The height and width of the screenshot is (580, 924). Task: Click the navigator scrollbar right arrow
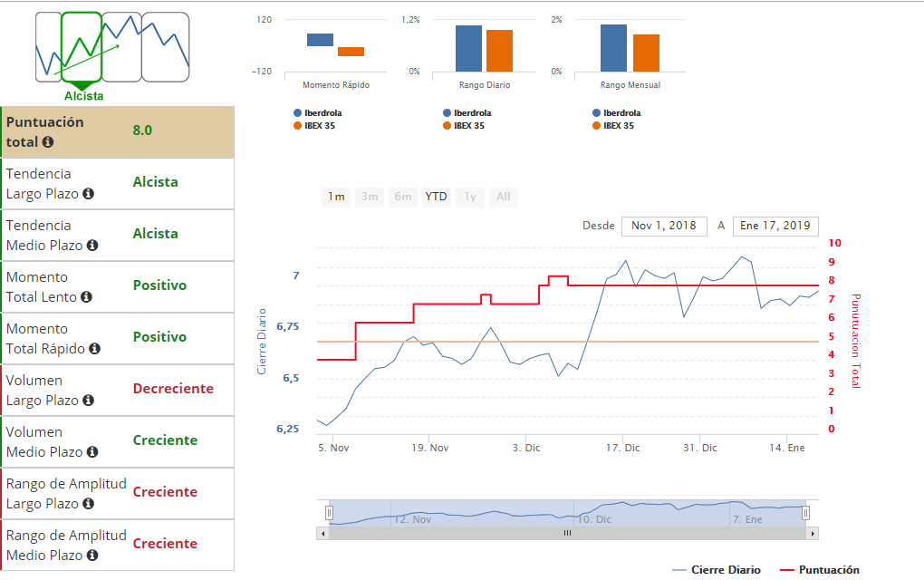pyautogui.click(x=813, y=534)
